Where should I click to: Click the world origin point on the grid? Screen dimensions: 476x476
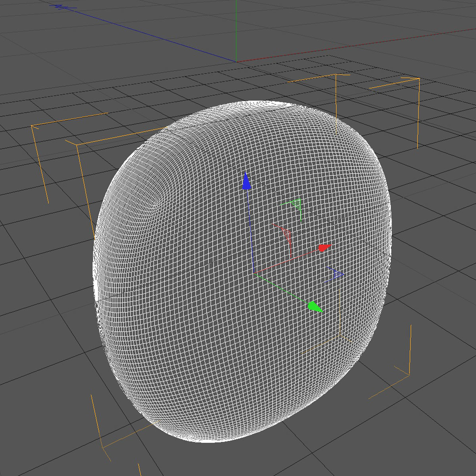[x=237, y=61]
